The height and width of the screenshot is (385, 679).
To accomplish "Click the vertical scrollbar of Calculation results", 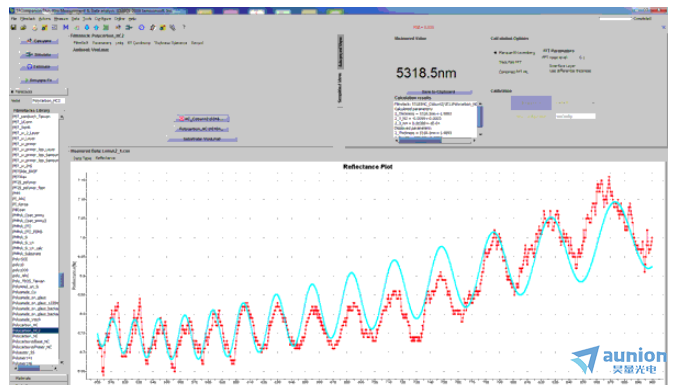I will tap(480, 116).
